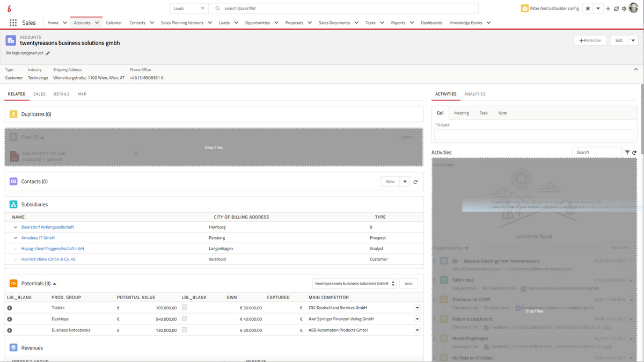644x362 pixels.
Task: Open the Activities filter funnel icon
Action: coord(627,153)
